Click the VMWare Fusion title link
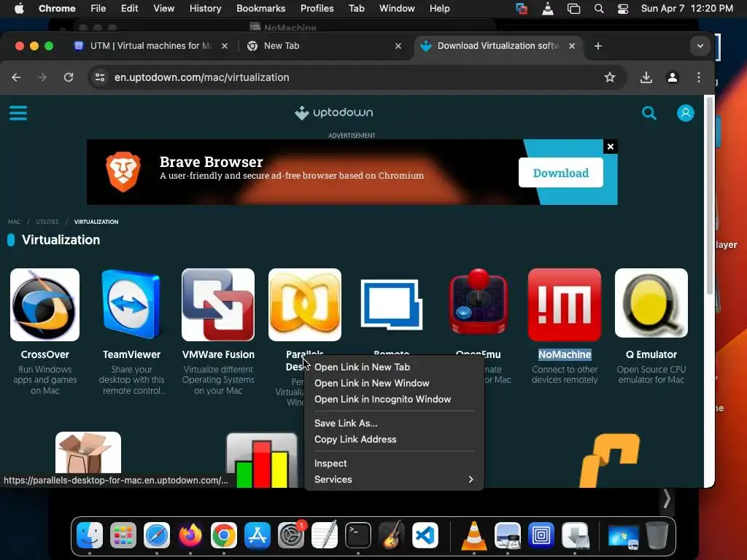Image resolution: width=747 pixels, height=560 pixels. click(x=218, y=355)
